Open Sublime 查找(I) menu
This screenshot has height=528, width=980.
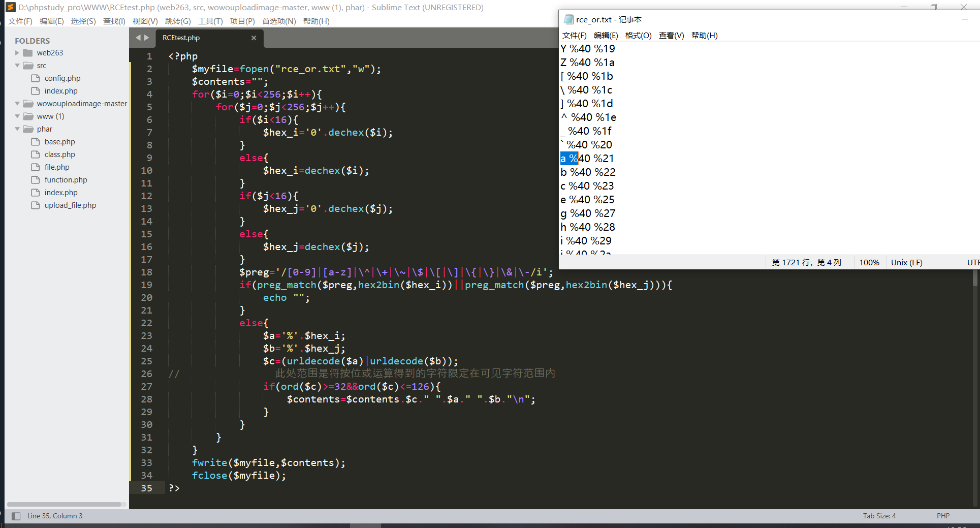[114, 21]
